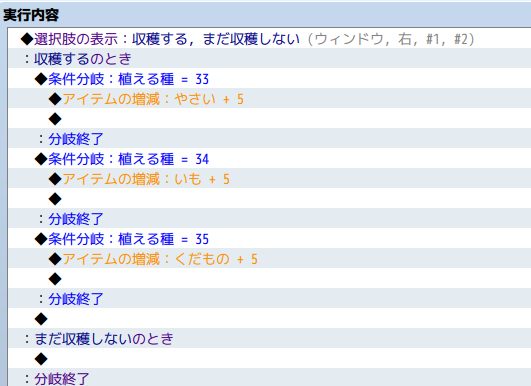Select the '収穫するのとき' branch row

[270, 59]
